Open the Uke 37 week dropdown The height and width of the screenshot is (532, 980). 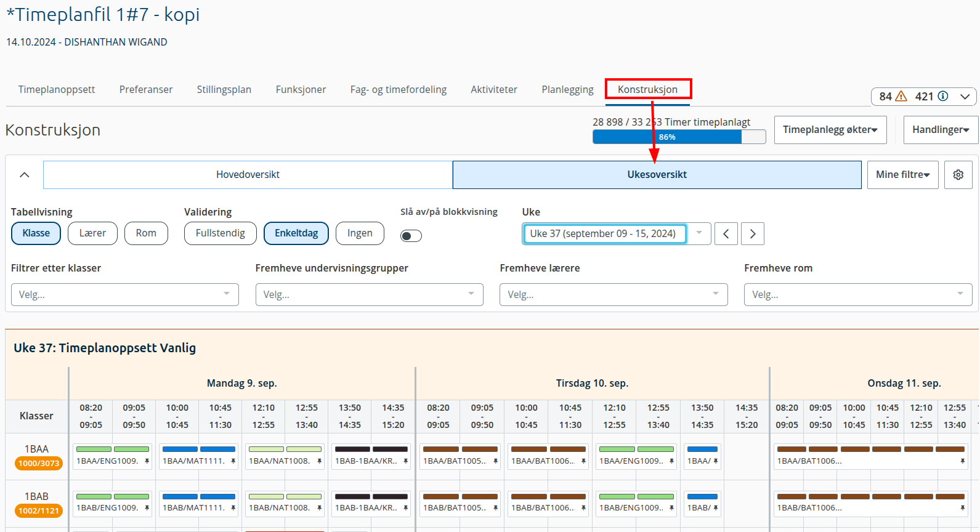(617, 234)
